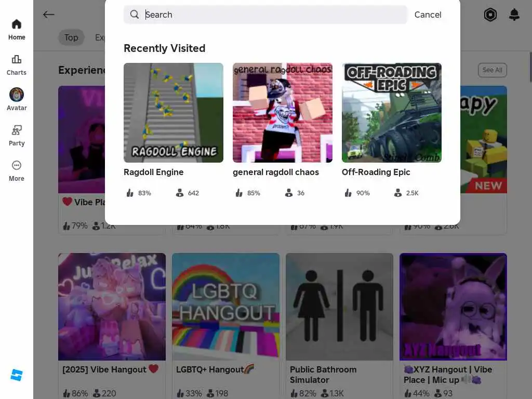This screenshot has height=399, width=532.
Task: Click the 79% rating under Vibe Place card
Action: 79,225
